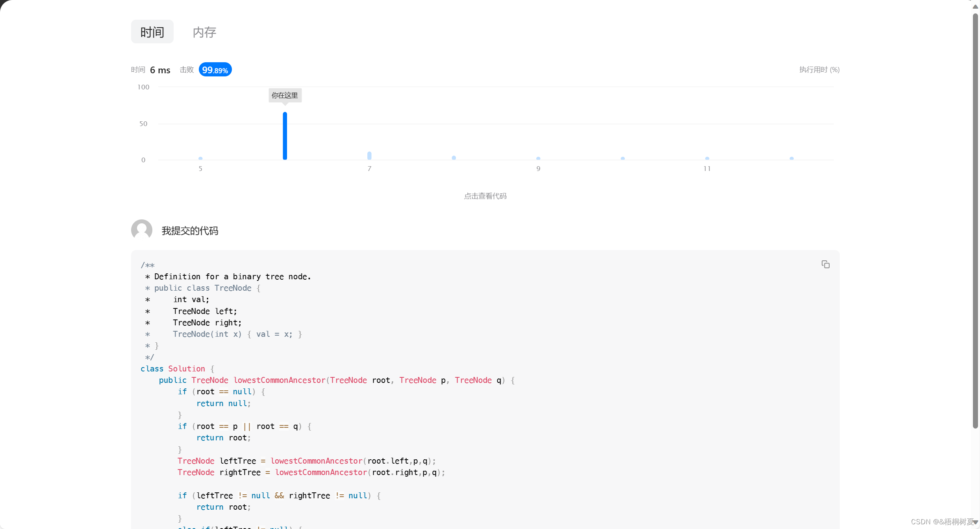Select the tall blue 6 ms bar
The width and height of the screenshot is (980, 529).
pyautogui.click(x=285, y=136)
